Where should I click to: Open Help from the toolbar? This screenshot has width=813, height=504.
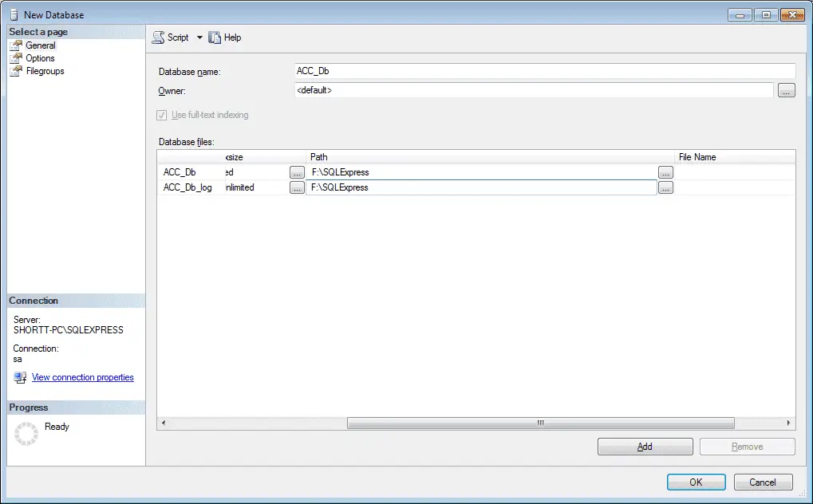coord(225,37)
